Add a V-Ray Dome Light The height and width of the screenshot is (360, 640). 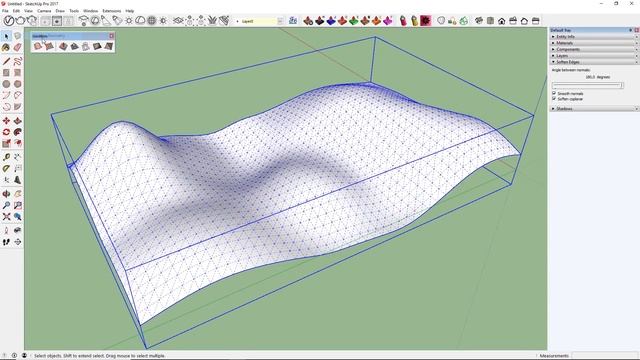point(140,20)
